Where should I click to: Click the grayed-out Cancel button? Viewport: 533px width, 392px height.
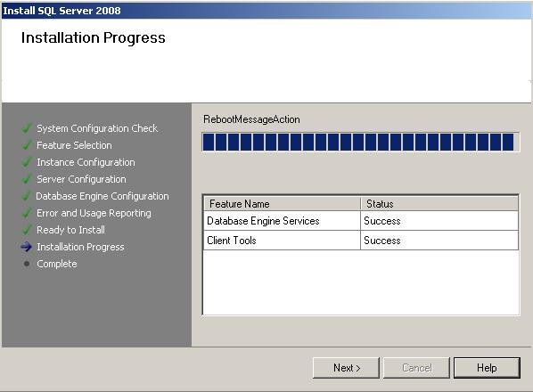[416, 368]
